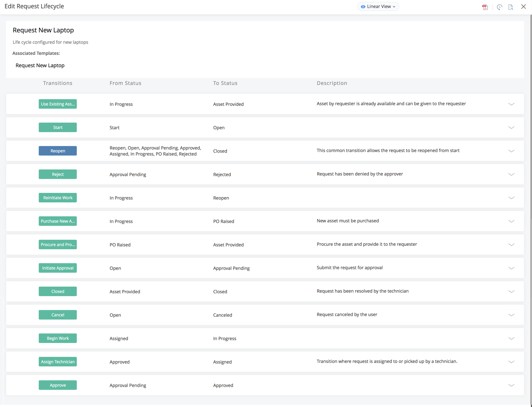
Task: Click the Start transition button
Action: (x=58, y=127)
